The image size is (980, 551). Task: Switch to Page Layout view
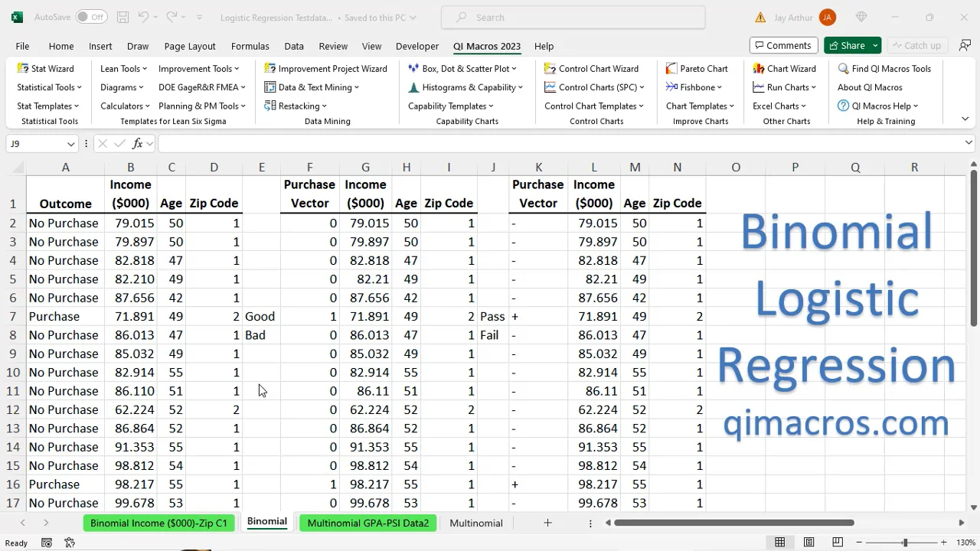[808, 543]
